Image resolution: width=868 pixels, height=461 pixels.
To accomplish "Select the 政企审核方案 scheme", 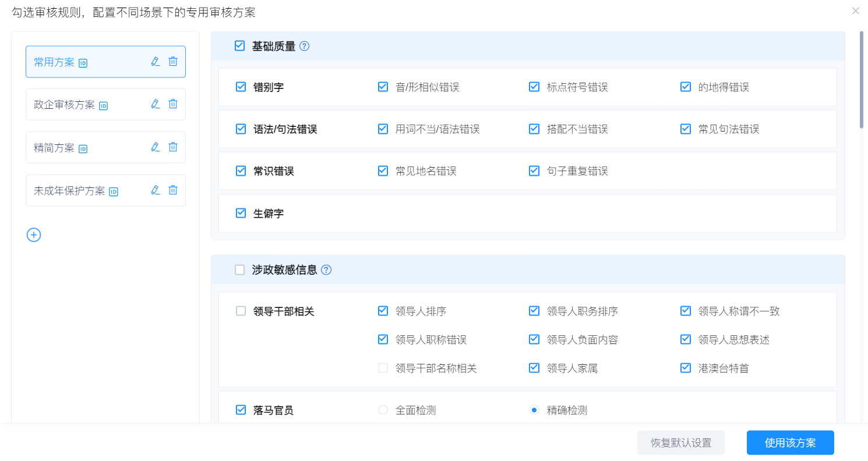I will [105, 104].
